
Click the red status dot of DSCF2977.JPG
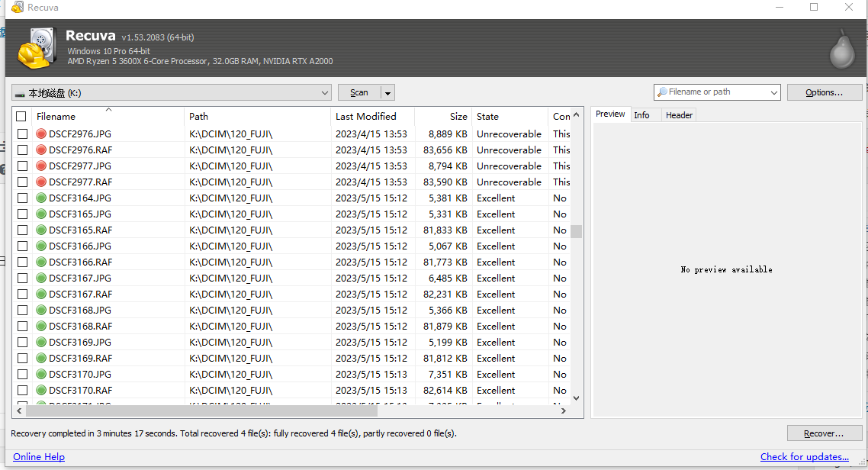point(41,166)
